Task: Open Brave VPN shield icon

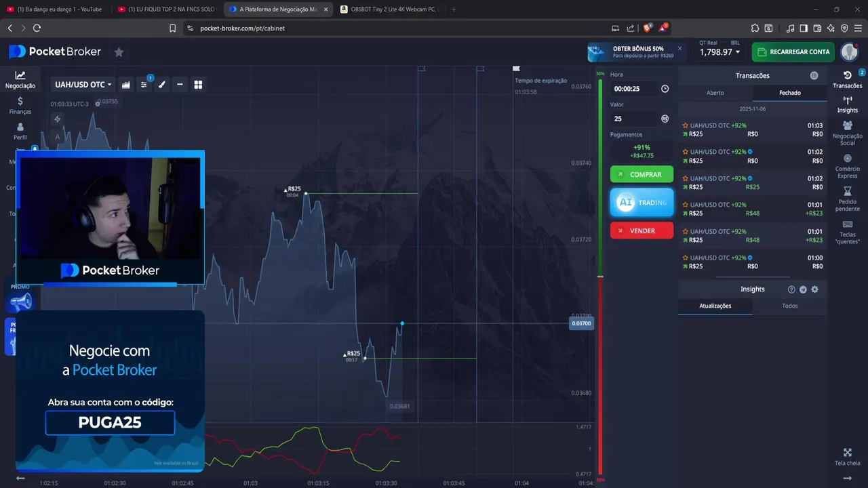Action: [x=844, y=28]
